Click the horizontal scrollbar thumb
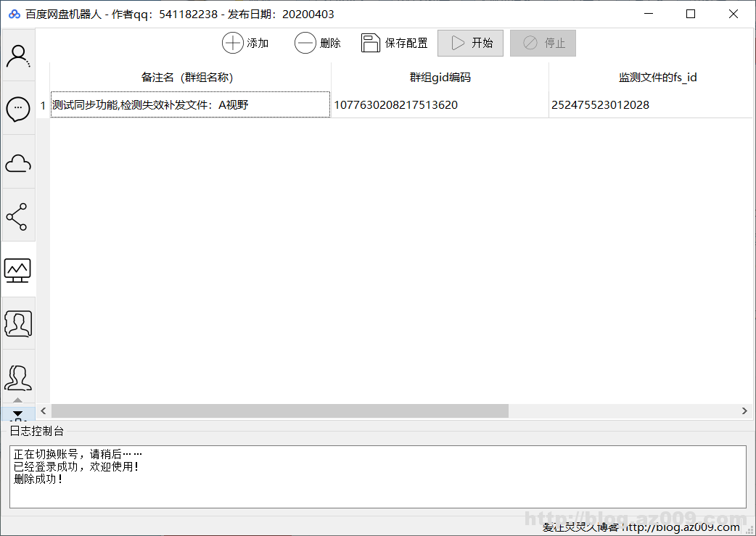The image size is (756, 536). (279, 411)
